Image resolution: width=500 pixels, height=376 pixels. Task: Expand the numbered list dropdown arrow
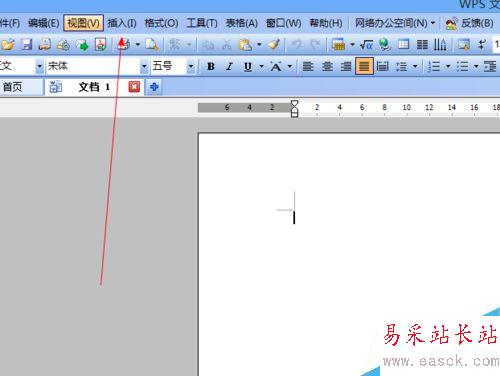pos(448,66)
